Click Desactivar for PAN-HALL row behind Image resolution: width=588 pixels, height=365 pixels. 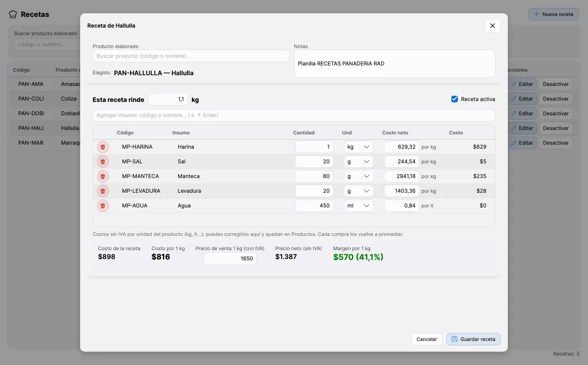pos(556,128)
